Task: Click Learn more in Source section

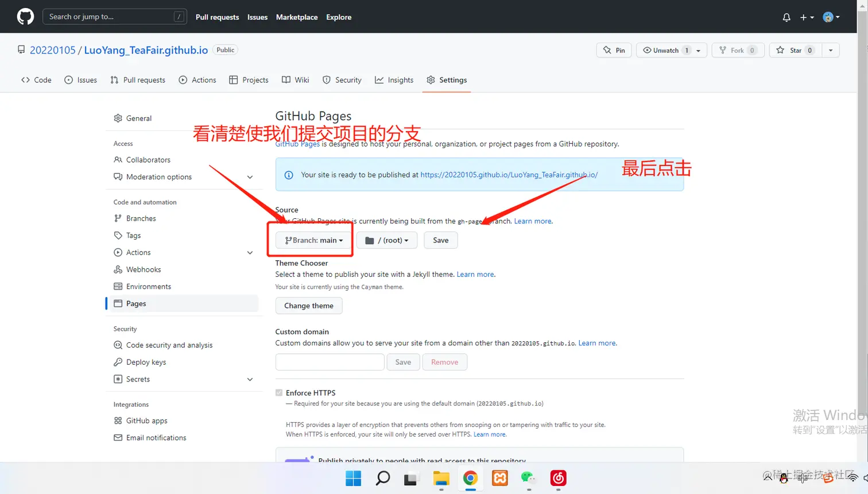Action: 533,221
